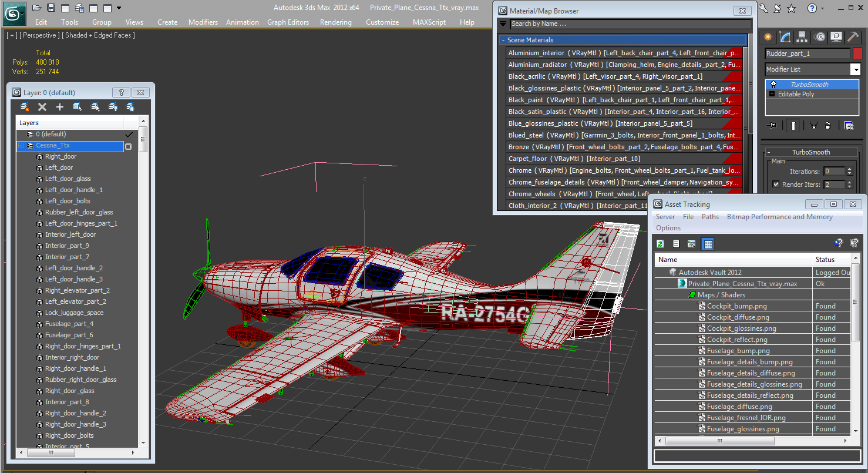Set 0 (default) layer as current via checkmark
This screenshot has width=868, height=473.
pos(129,135)
